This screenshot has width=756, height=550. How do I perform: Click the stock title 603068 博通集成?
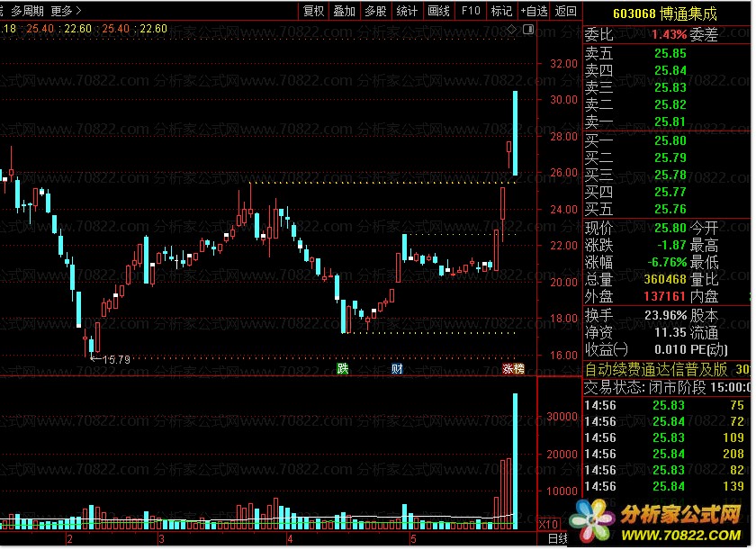pyautogui.click(x=665, y=14)
